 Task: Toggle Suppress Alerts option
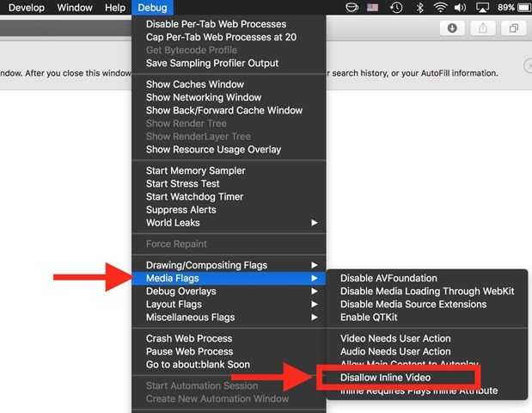click(229, 210)
